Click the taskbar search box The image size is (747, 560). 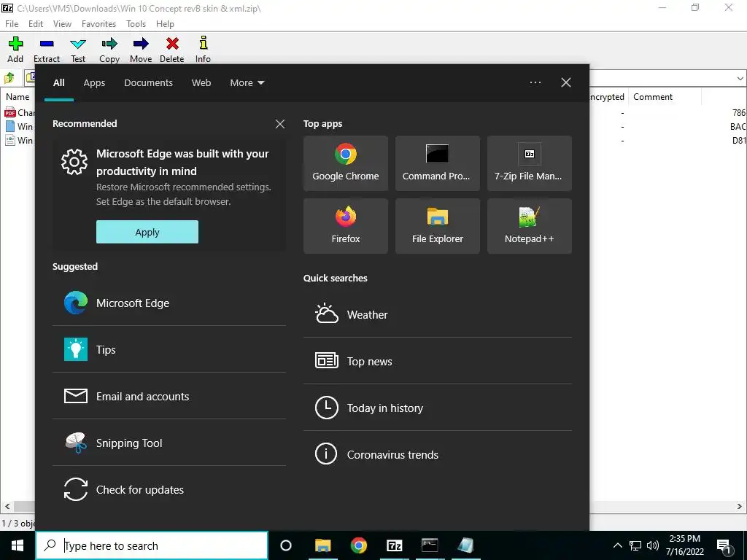point(152,545)
